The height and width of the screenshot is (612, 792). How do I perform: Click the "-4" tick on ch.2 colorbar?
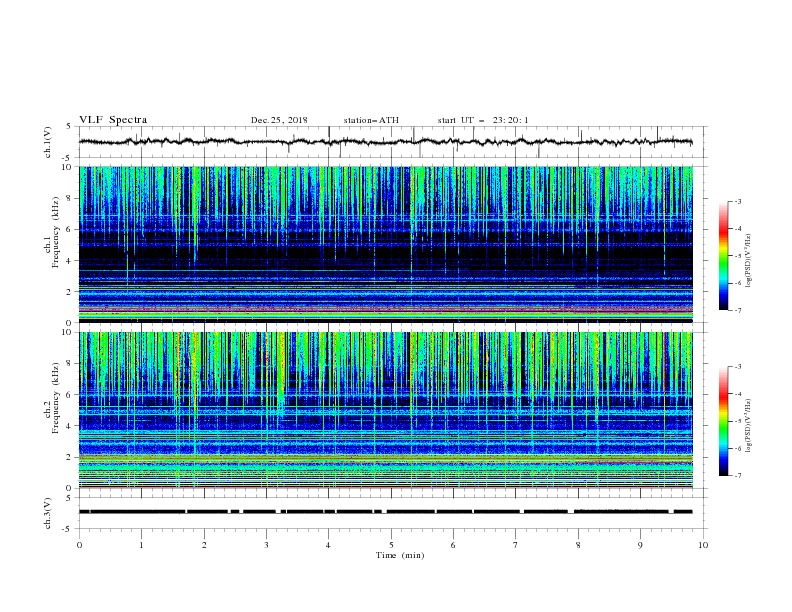[x=738, y=394]
